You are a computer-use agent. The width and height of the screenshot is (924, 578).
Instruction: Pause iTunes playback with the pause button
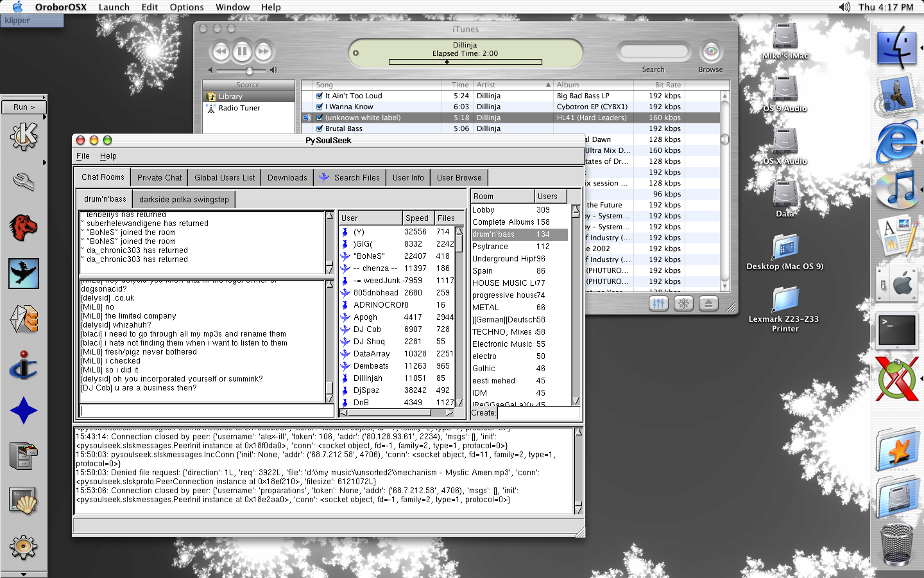pos(242,51)
